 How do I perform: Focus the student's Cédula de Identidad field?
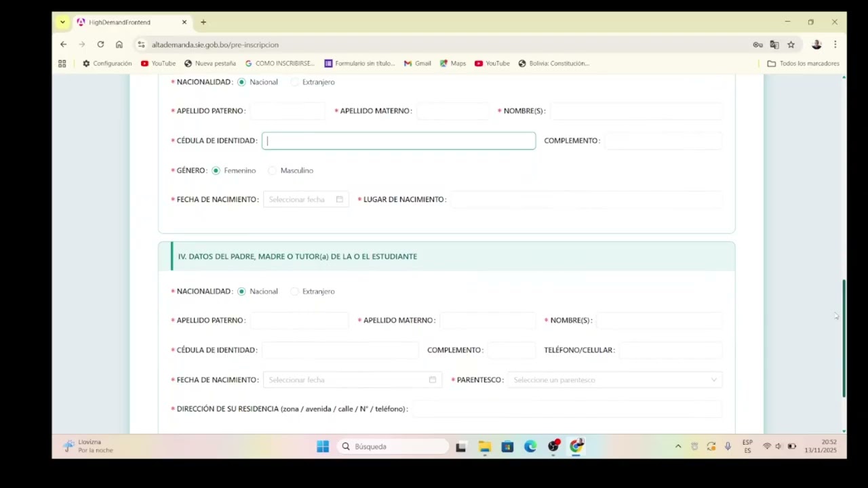coord(399,141)
